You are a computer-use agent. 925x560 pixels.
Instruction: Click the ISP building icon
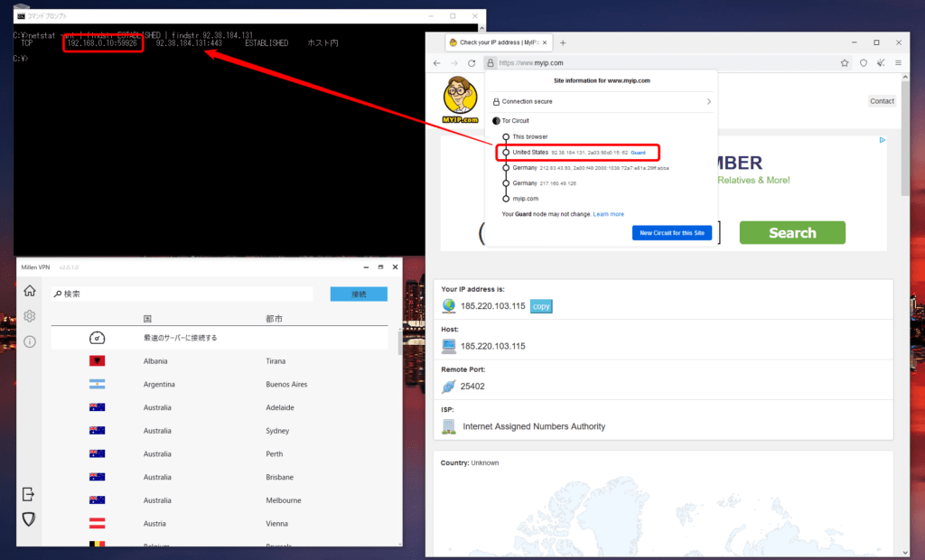449,426
